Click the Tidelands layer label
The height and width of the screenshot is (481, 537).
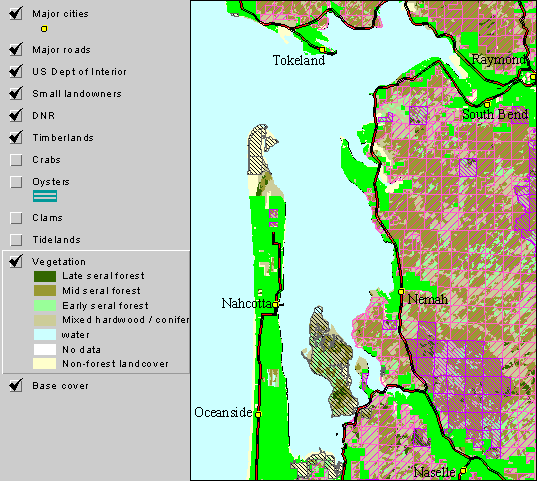pos(57,240)
